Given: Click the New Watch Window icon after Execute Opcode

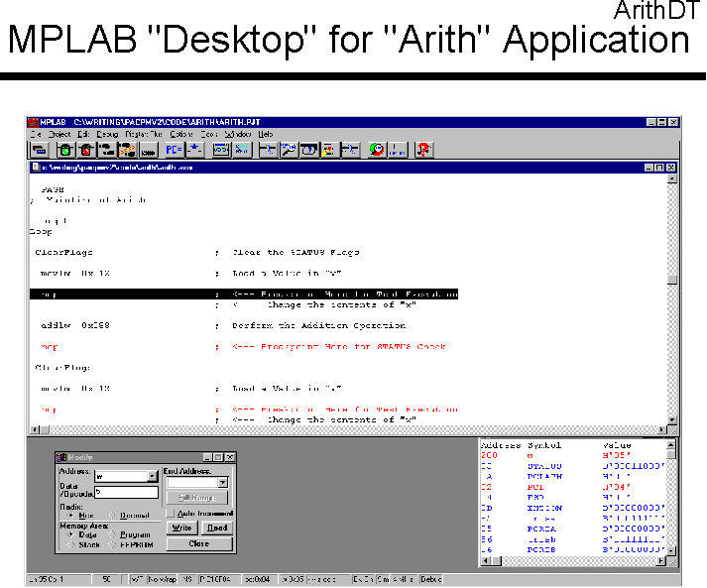Looking at the screenshot, I should [221, 150].
